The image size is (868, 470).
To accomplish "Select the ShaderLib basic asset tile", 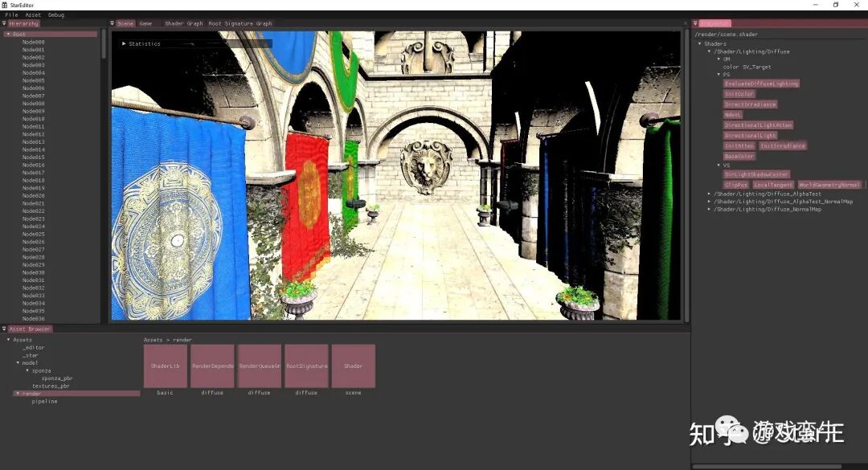I will coord(165,366).
